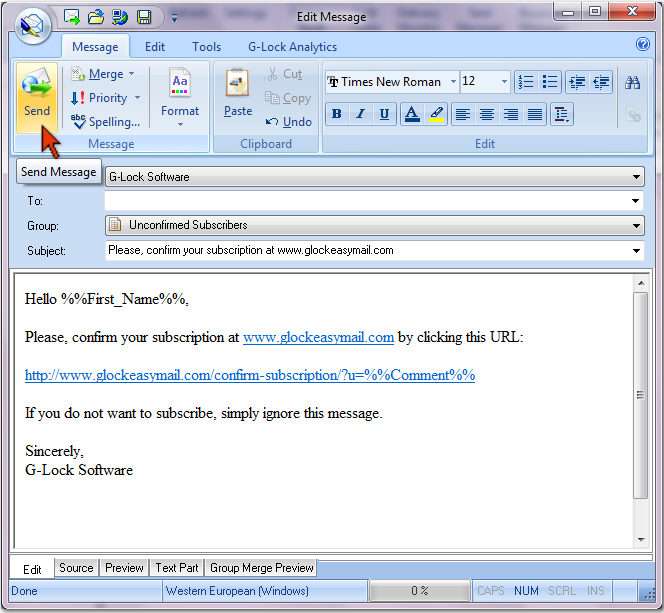Click the 0 % progress bar
Viewport: 664px width, 613px height.
point(419,591)
